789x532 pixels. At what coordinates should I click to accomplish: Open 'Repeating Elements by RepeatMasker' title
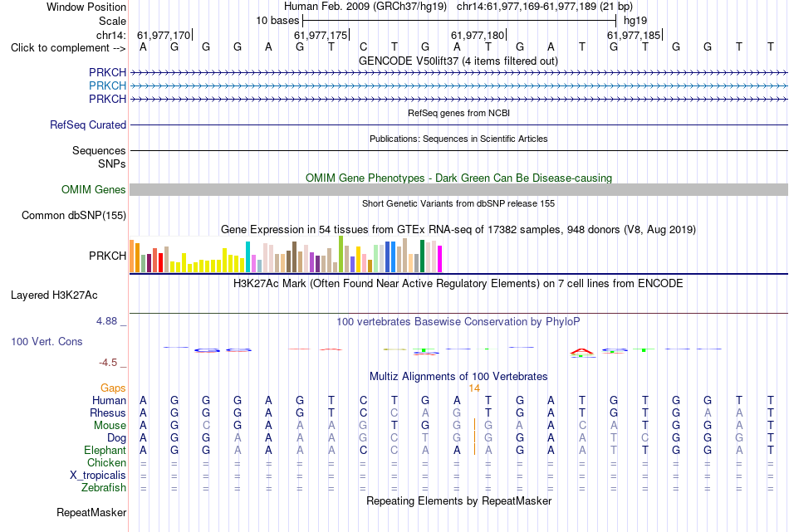458,500
